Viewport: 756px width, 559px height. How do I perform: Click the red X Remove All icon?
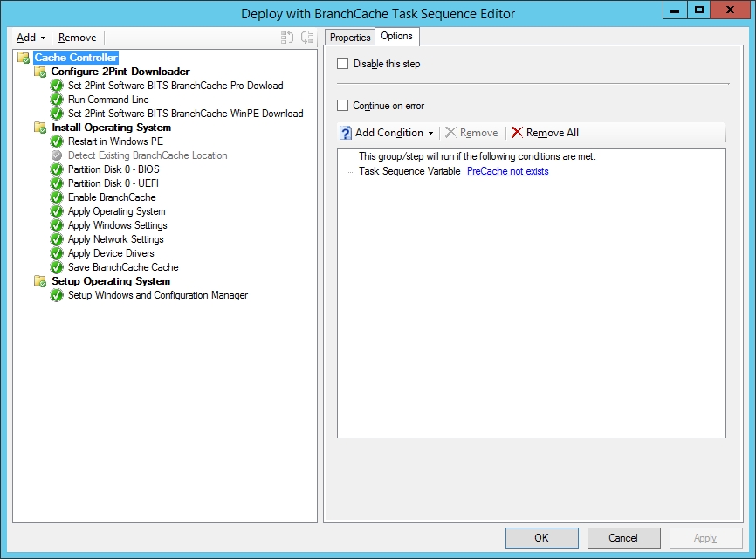pyautogui.click(x=517, y=133)
